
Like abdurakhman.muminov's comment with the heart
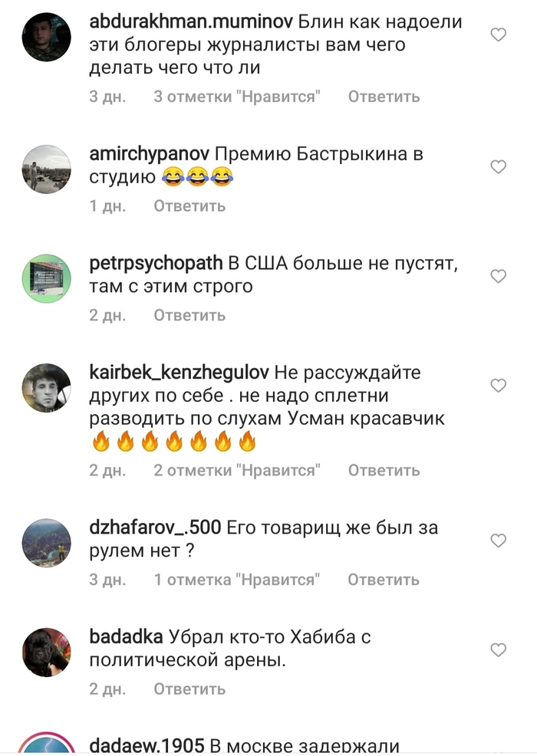pos(498,35)
